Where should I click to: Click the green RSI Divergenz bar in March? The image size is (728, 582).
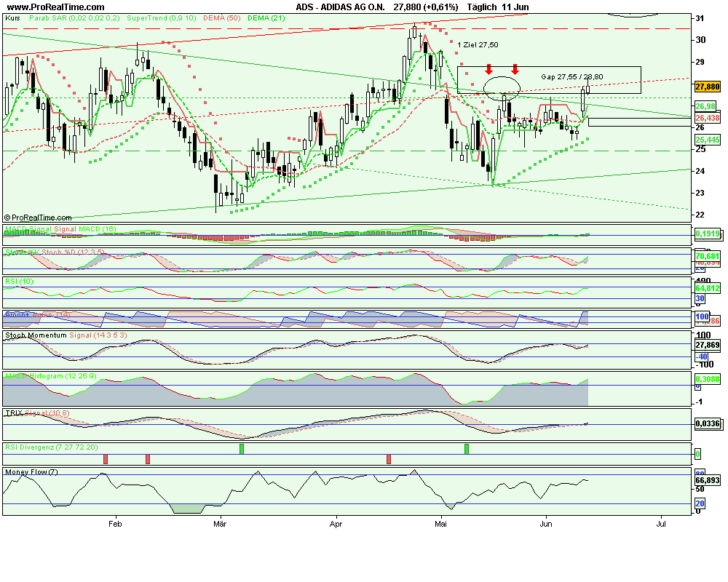[242, 448]
